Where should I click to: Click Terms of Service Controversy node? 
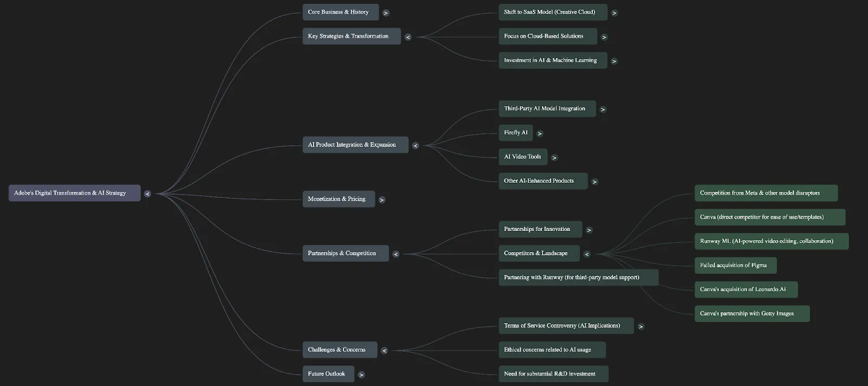566,326
